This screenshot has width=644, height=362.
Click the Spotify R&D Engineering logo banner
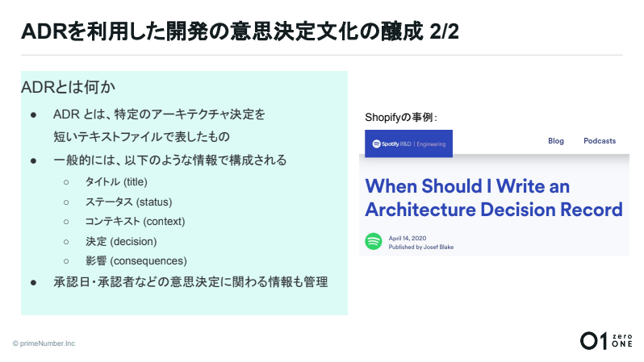408,144
